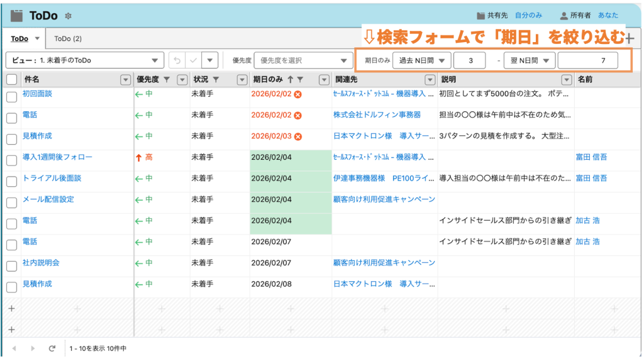
Task: Click the filter funnel icon in 状況 header
Action: pyautogui.click(x=216, y=79)
